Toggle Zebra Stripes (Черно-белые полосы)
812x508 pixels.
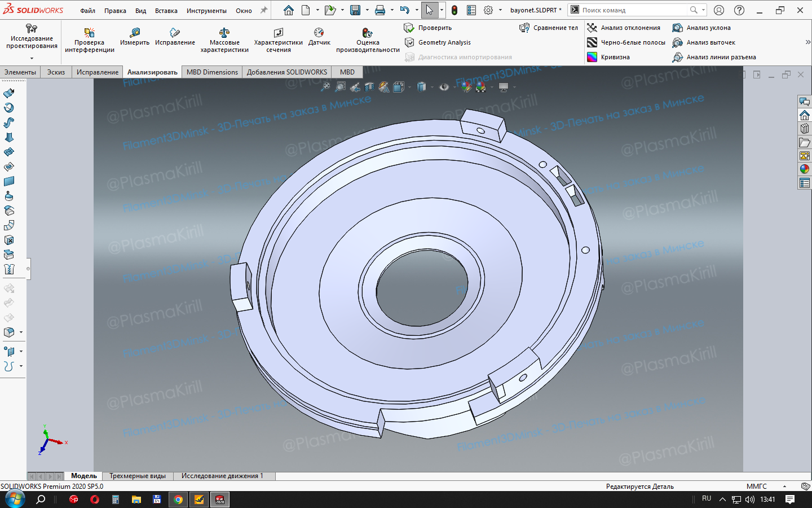626,42
